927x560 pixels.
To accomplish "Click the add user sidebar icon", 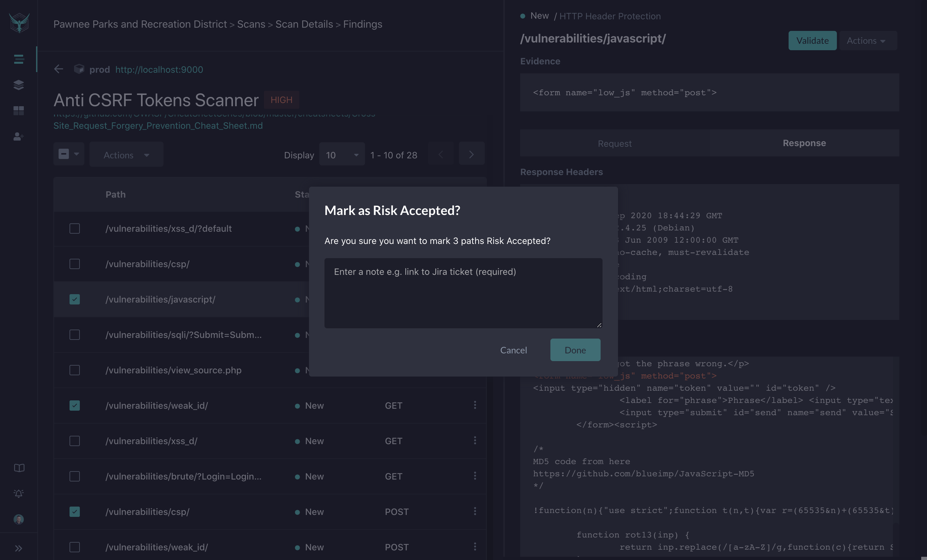I will coord(18,137).
